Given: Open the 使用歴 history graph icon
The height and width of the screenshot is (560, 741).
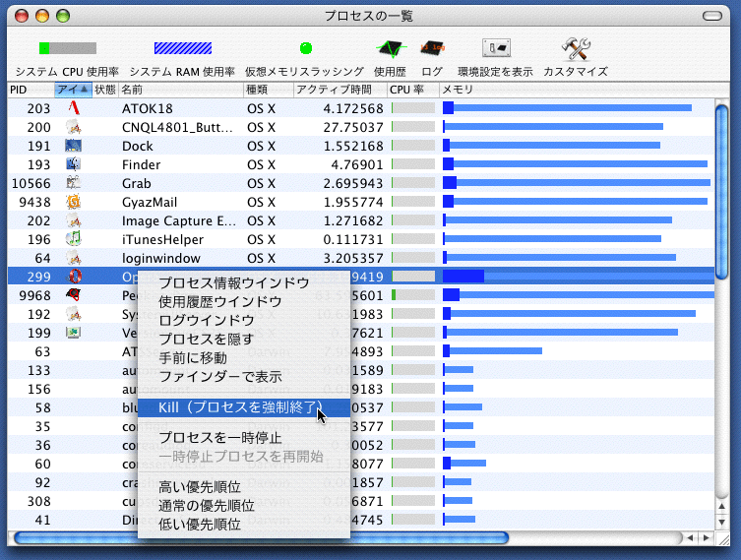Looking at the screenshot, I should pos(391,48).
